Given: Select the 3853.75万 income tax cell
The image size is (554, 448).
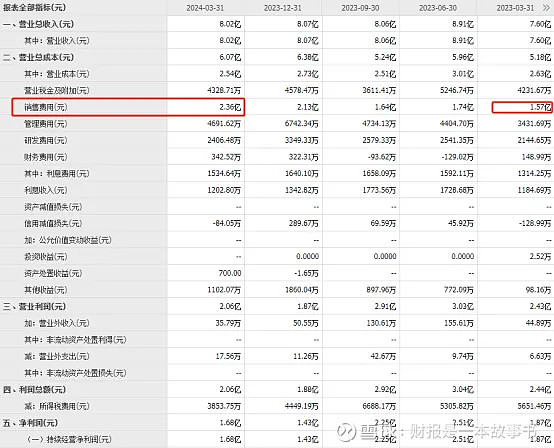Looking at the screenshot, I should 224,406.
